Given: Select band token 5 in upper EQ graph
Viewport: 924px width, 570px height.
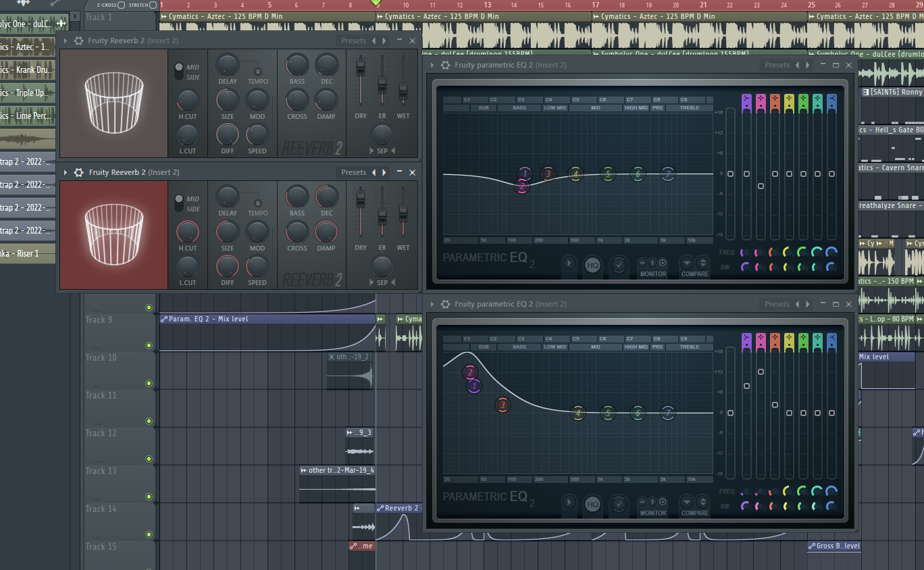Looking at the screenshot, I should tap(608, 174).
